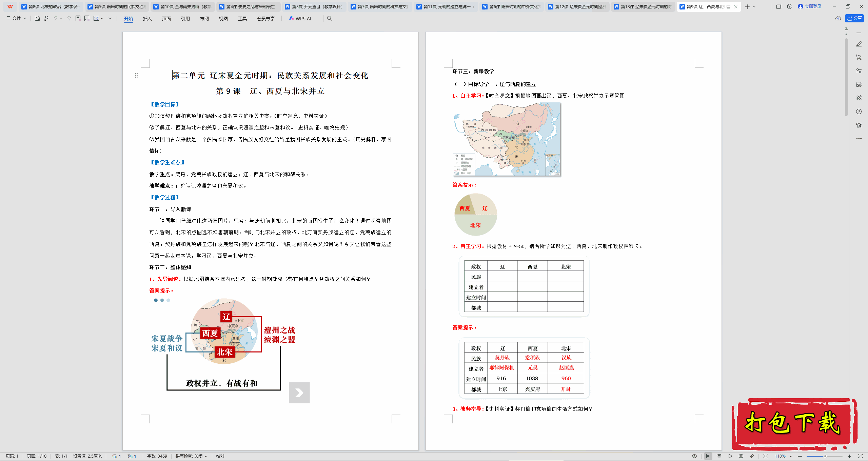The image size is (868, 461).
Task: Switch to the 第8课 北宋的政治 document tab
Action: (51, 7)
